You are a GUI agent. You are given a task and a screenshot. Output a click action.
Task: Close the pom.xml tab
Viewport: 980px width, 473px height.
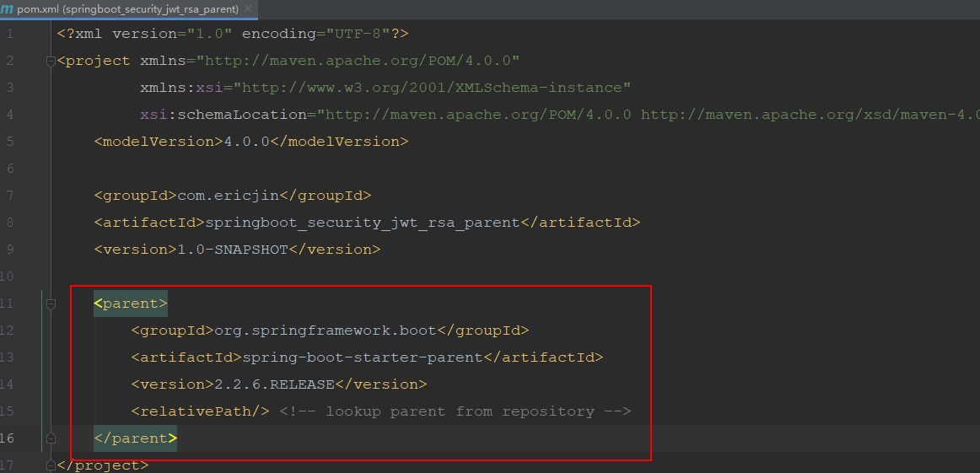(x=248, y=9)
